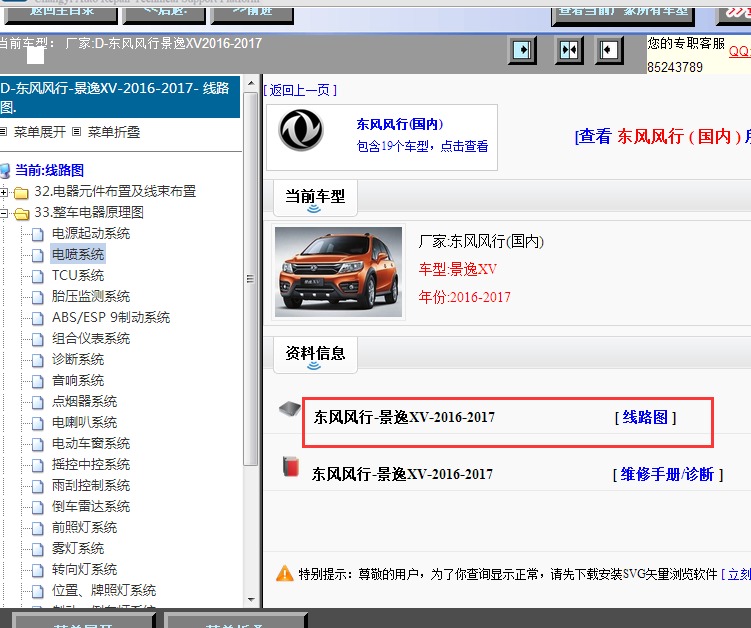Click page icon next to 诊断系统

pos(38,360)
